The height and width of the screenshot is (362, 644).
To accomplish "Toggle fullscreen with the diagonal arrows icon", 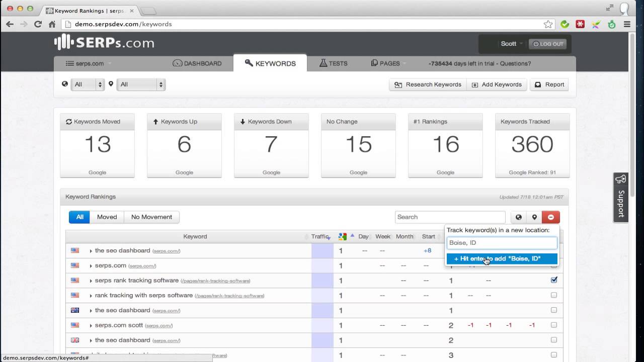I will click(x=610, y=8).
